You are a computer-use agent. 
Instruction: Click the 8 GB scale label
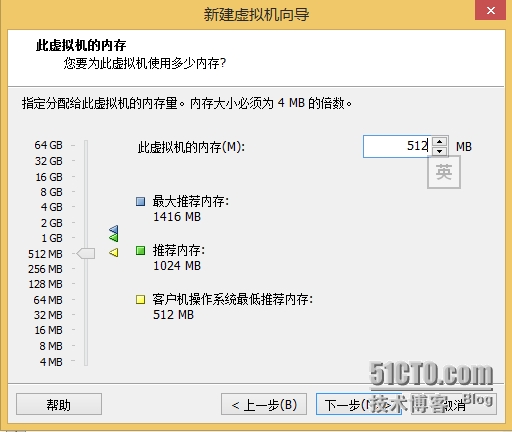point(51,192)
